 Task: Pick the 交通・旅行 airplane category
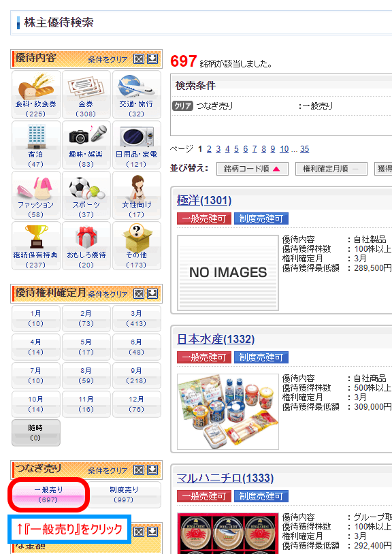coord(136,95)
